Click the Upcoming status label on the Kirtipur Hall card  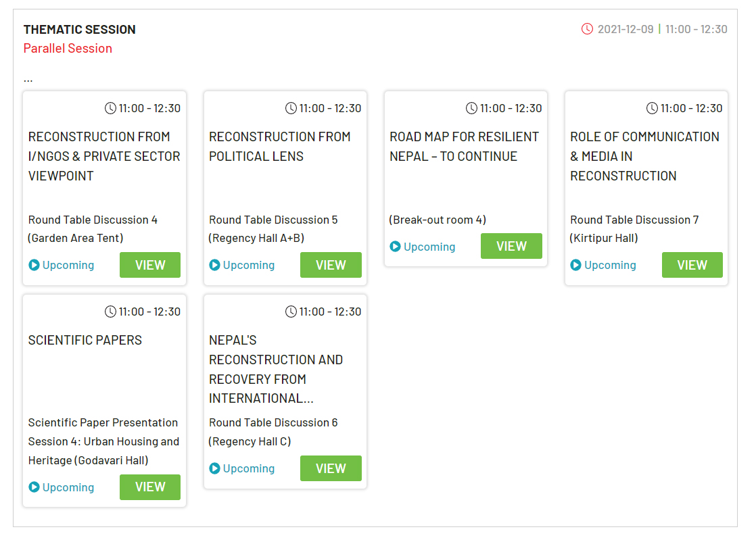pos(610,265)
